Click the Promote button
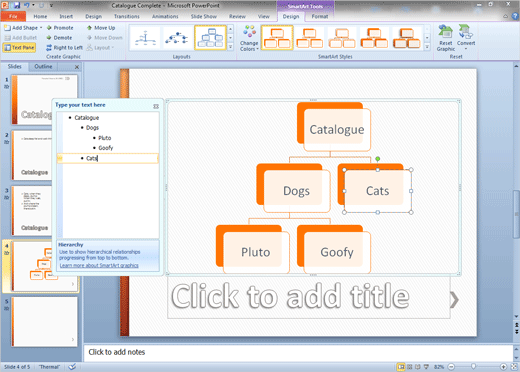 click(60, 28)
